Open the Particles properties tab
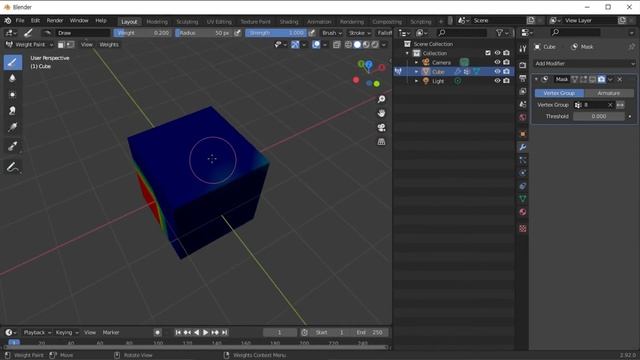Viewport: 640px width, 360px height. coord(523,160)
